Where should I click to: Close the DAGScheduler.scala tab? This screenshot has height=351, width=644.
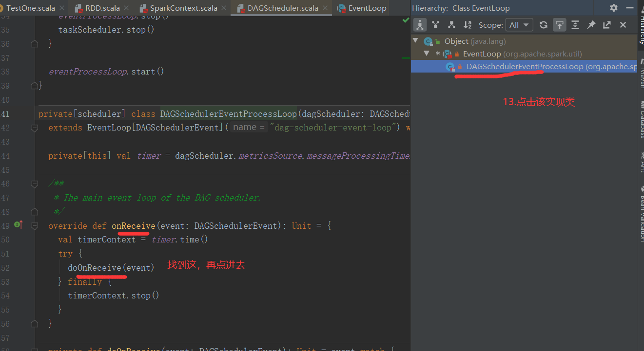pos(325,8)
